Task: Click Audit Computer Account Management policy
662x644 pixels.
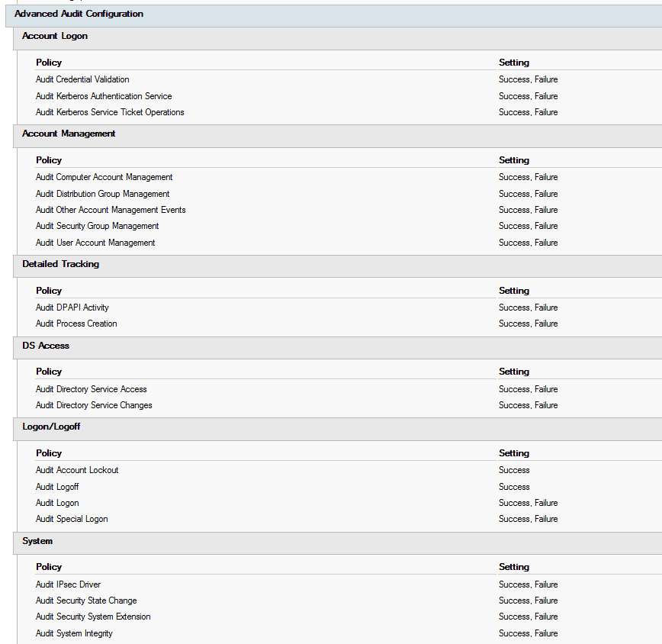Action: [x=104, y=178]
